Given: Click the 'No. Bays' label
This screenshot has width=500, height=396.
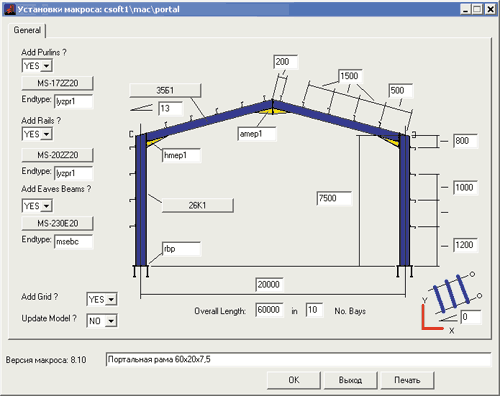Looking at the screenshot, I should click(x=350, y=311).
